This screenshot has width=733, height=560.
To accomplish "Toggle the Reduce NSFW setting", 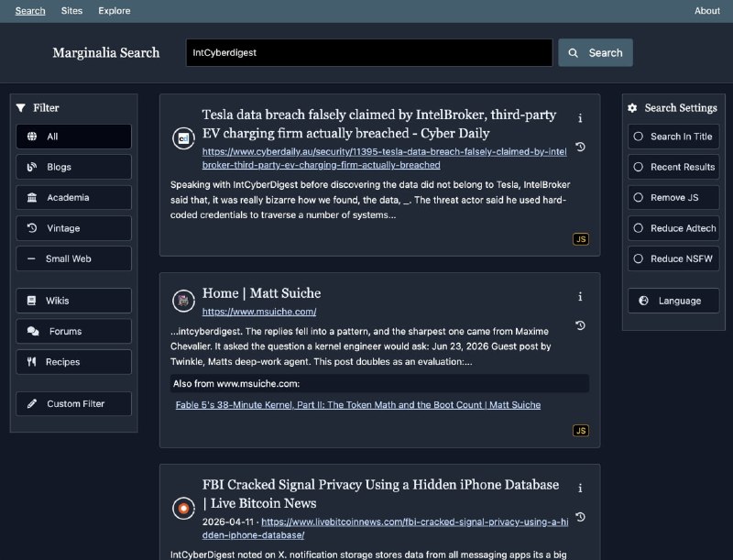I will click(x=673, y=258).
